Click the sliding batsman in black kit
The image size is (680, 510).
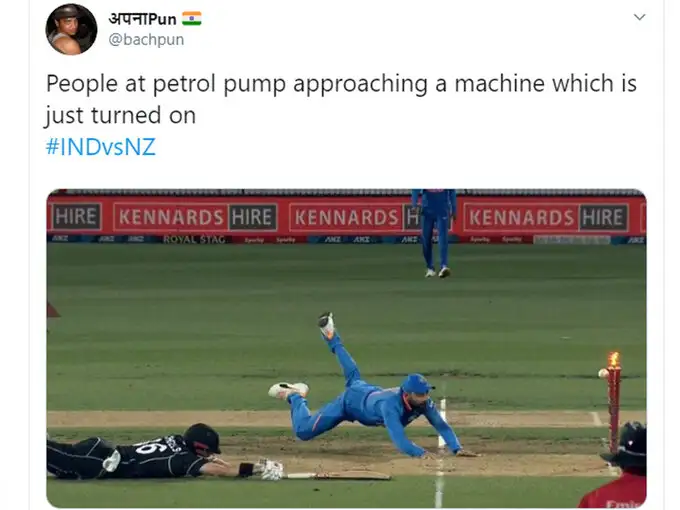[165, 453]
